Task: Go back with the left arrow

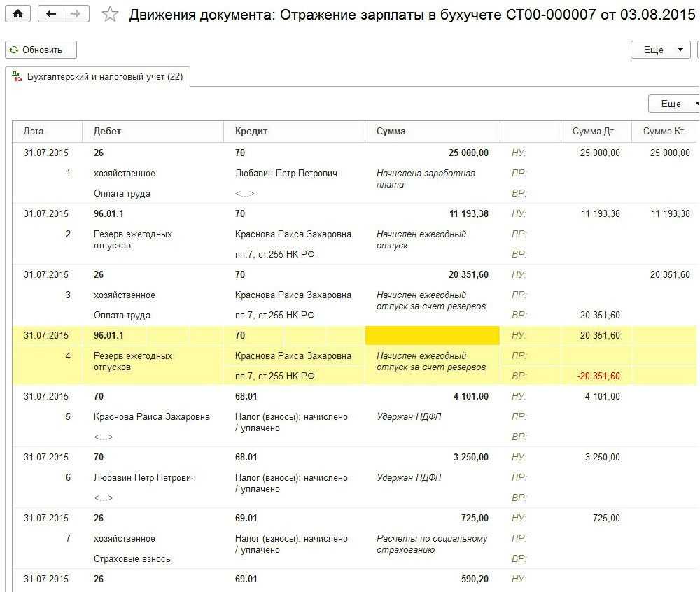Action: click(x=50, y=14)
